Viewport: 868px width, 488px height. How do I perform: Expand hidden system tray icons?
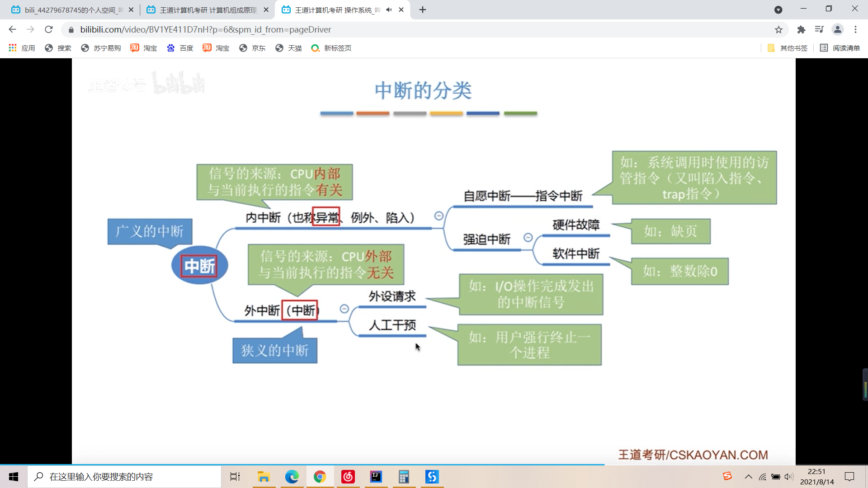click(x=749, y=477)
